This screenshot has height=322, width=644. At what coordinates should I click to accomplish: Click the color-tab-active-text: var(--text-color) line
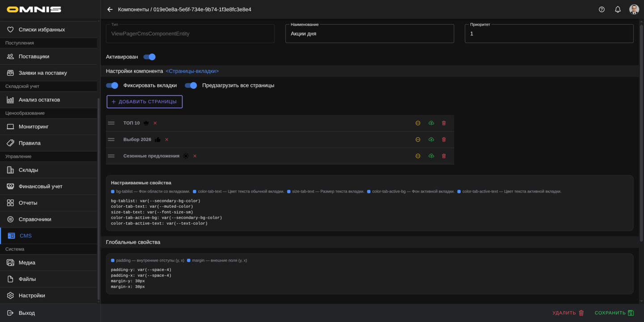pos(159,223)
